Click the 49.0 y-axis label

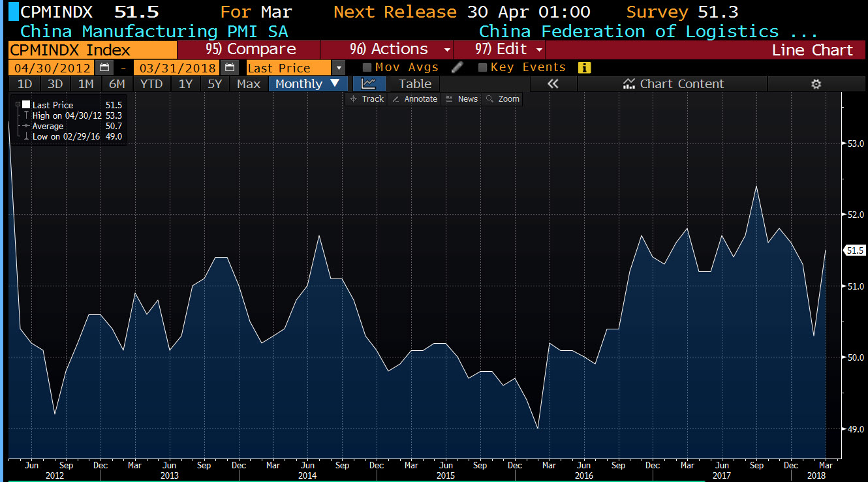tap(856, 429)
